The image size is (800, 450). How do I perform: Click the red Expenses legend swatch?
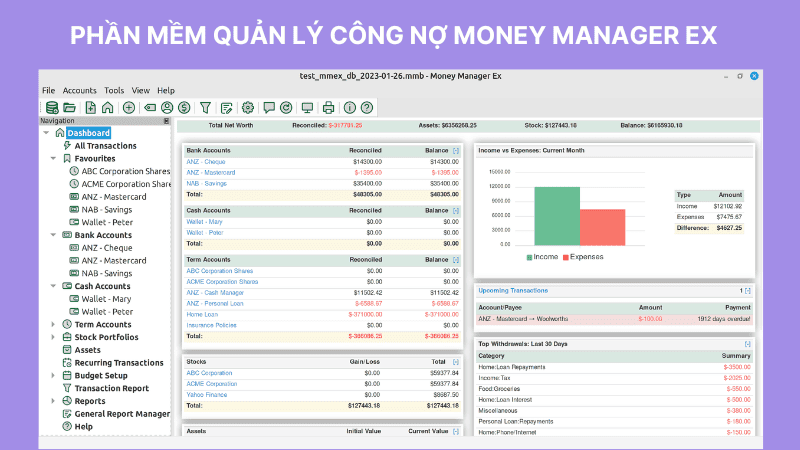point(566,258)
